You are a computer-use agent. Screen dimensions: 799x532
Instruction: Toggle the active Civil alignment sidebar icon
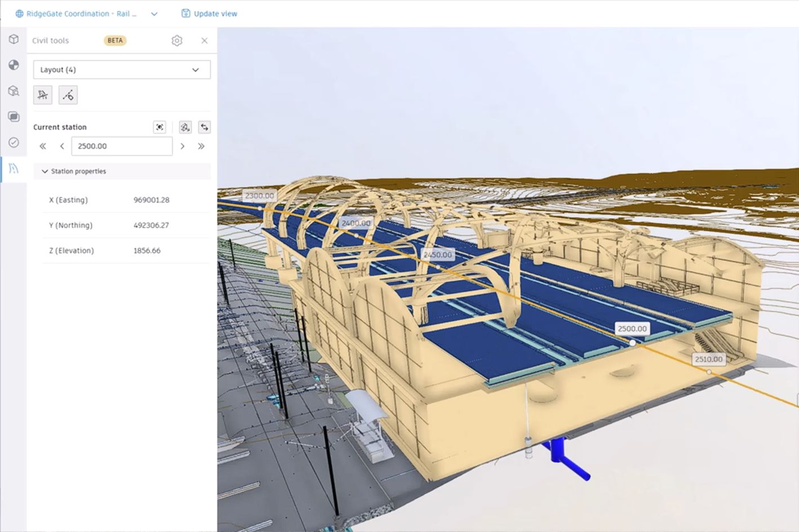click(14, 169)
